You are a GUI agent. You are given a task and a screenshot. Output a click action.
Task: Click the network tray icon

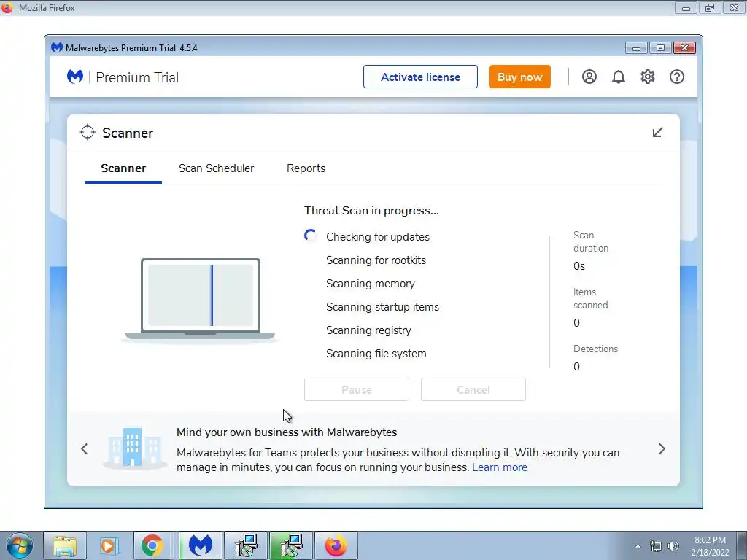656,546
